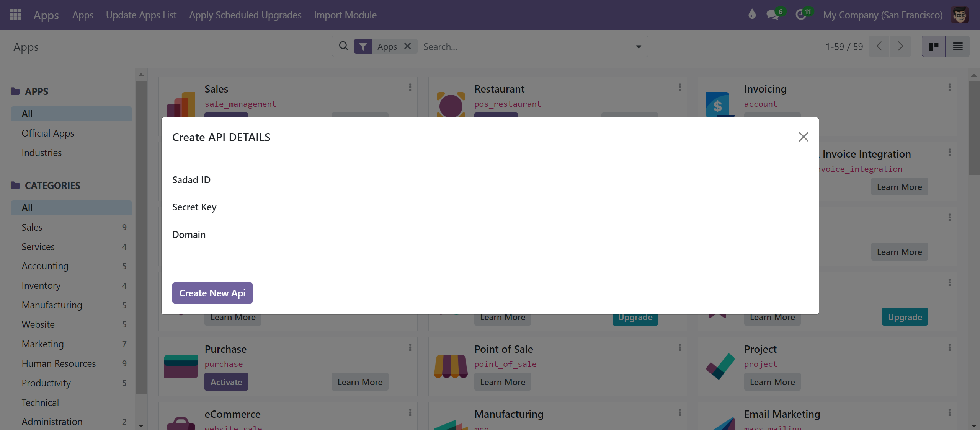Select the Inventory category
Screen dimensions: 980x430
[x=71, y=285]
